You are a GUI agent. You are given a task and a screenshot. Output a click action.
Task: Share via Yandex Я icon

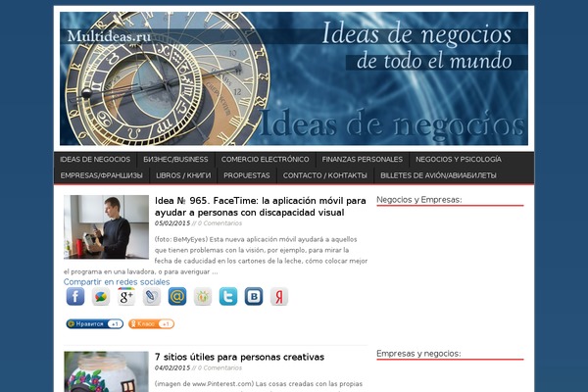279,296
